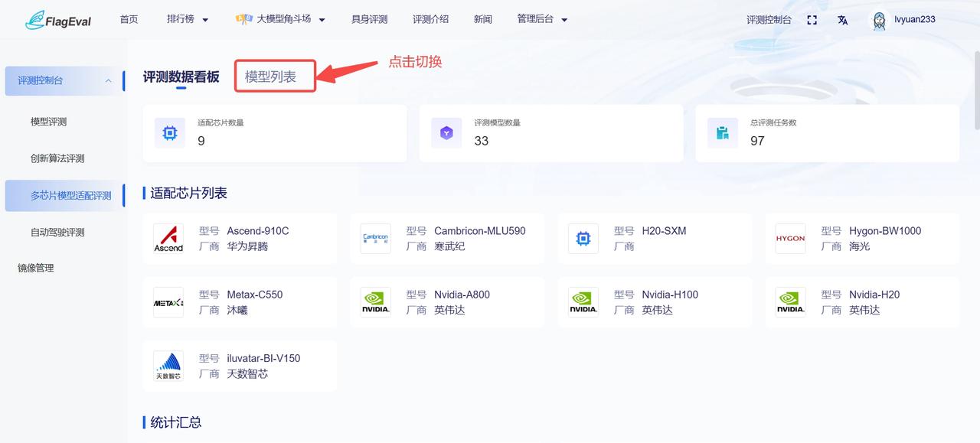Click the FlagEval logo
This screenshot has width=980, height=443.
[58, 20]
